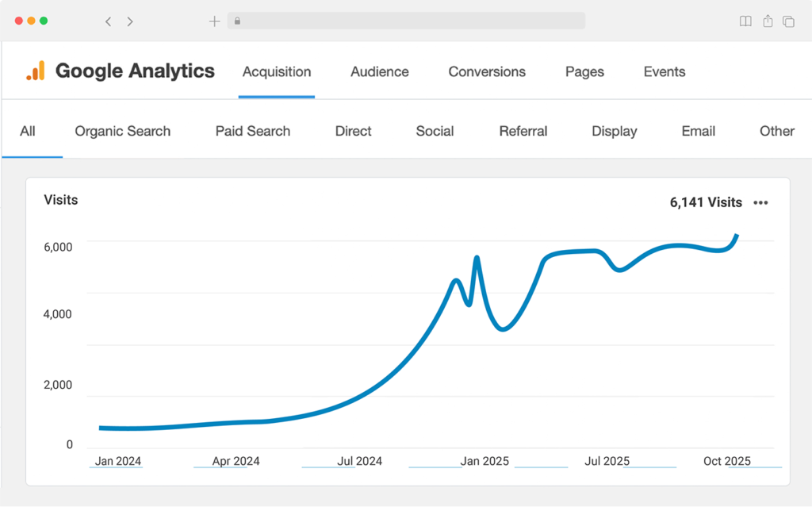Show Direct traffic channel
The height and width of the screenshot is (507, 812).
pyautogui.click(x=353, y=131)
